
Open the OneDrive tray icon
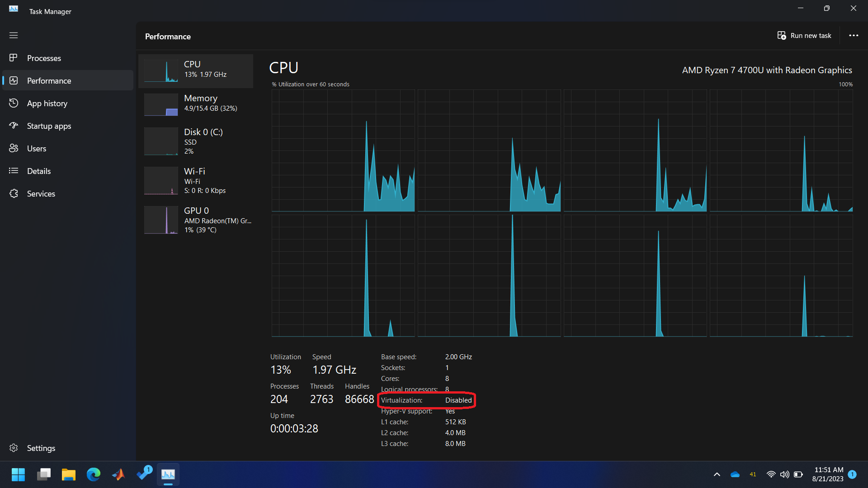[x=735, y=474]
